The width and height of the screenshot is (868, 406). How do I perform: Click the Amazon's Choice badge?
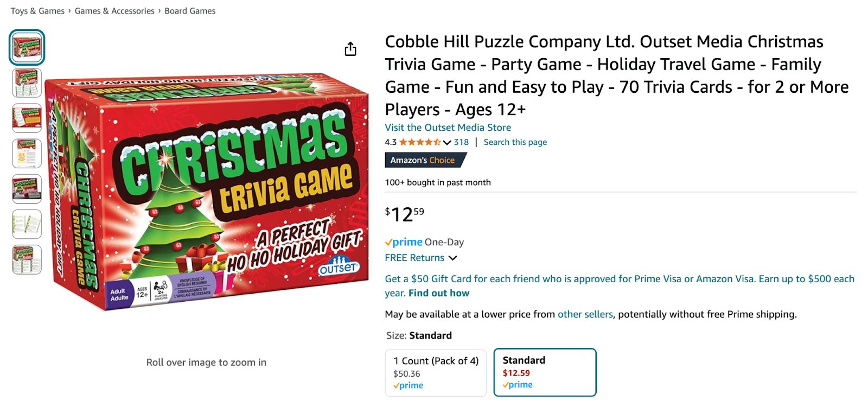pos(425,160)
